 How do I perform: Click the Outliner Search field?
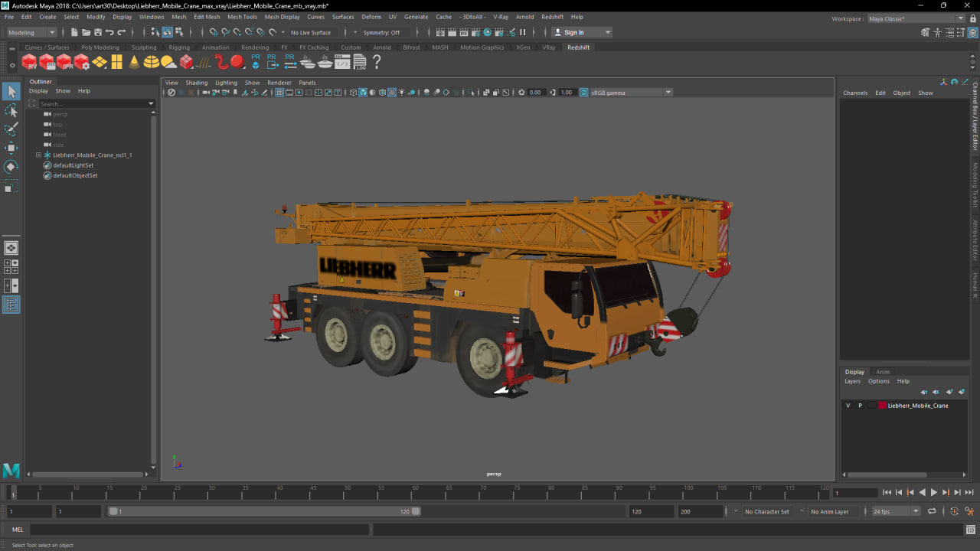[x=92, y=103]
